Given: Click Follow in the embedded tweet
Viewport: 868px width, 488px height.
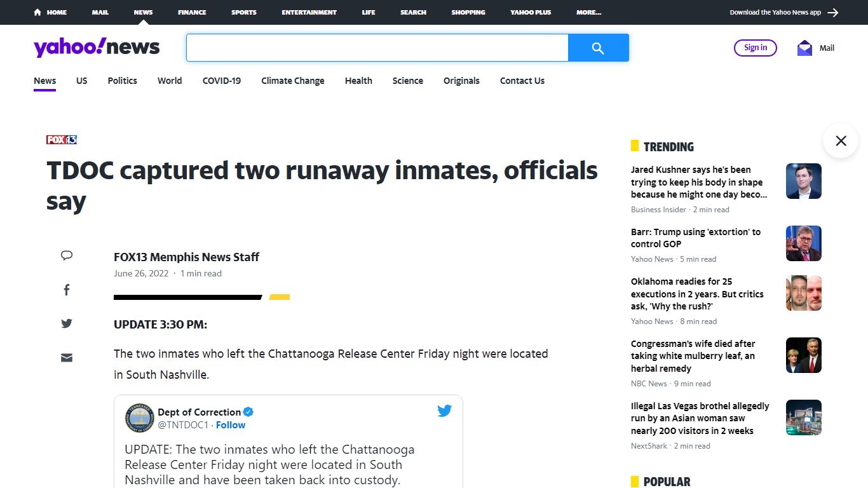Looking at the screenshot, I should pos(231,425).
